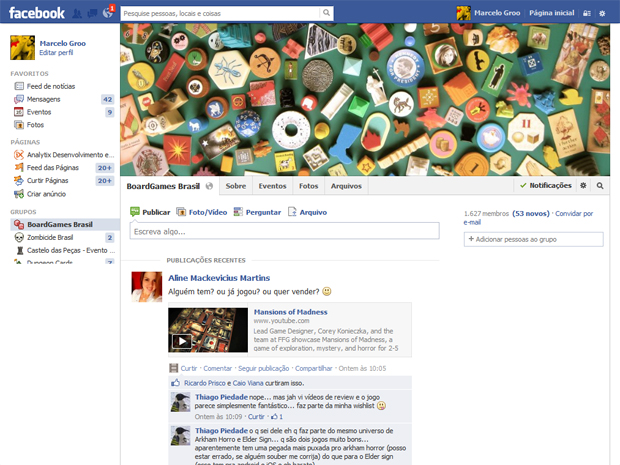Open account settings dropdown in top bar

[602, 13]
